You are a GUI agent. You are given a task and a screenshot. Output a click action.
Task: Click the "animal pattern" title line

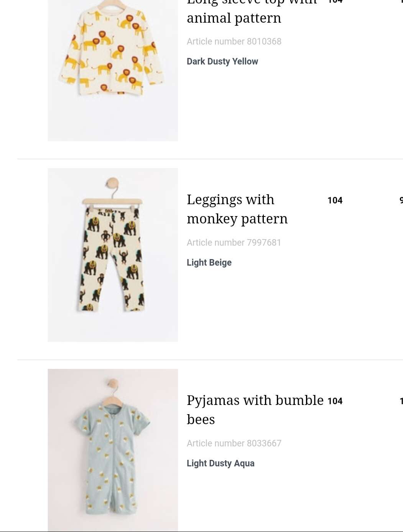234,18
